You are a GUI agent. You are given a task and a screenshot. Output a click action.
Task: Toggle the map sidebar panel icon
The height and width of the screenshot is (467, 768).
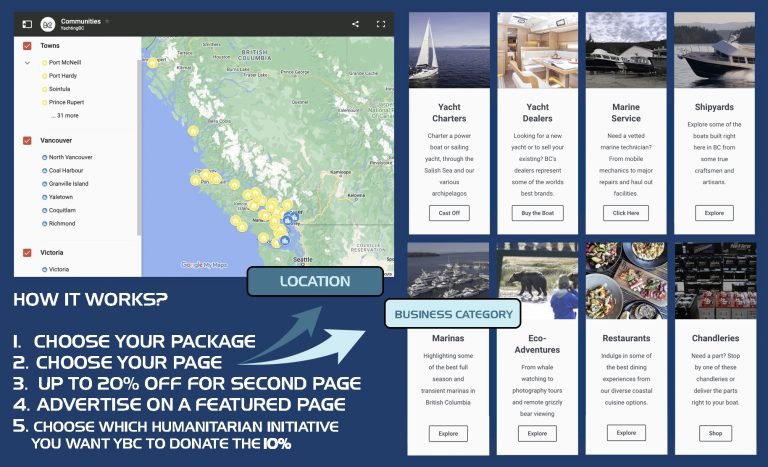point(27,23)
